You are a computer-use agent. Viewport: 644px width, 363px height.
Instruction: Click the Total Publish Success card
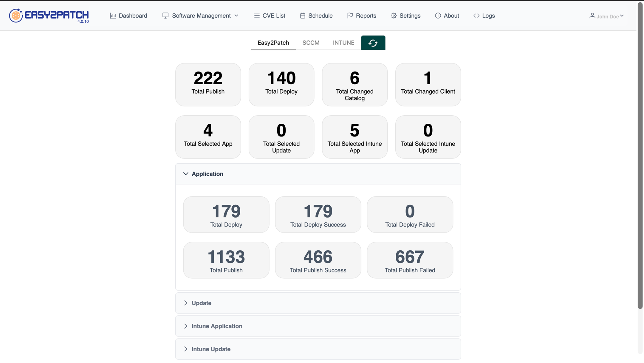pos(318,260)
